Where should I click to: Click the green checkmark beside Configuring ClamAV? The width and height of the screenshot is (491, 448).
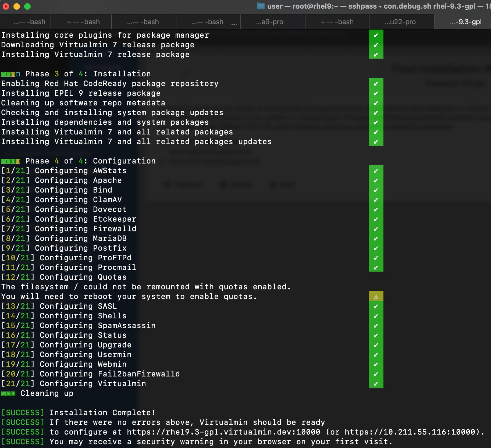[376, 200]
